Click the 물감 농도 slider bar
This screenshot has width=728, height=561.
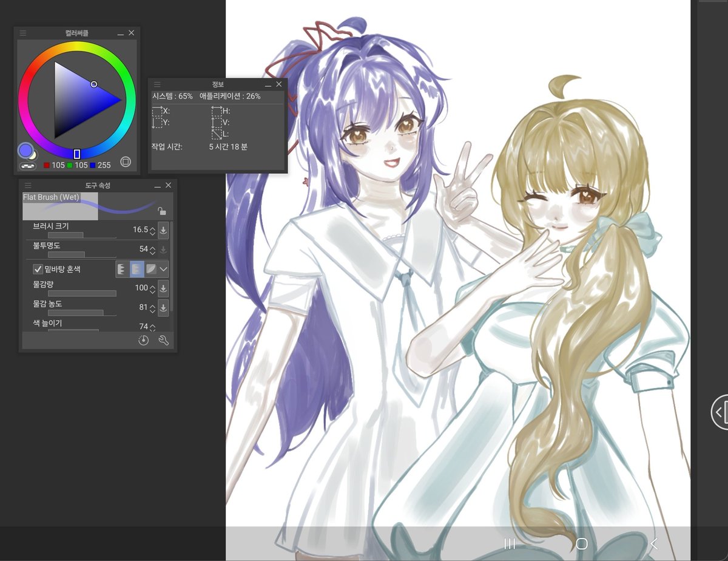pyautogui.click(x=82, y=313)
